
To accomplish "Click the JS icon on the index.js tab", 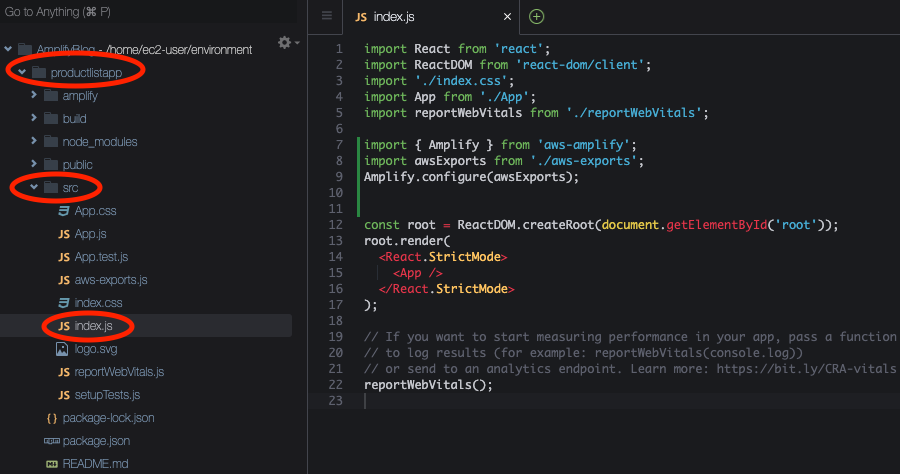I will coord(361,17).
